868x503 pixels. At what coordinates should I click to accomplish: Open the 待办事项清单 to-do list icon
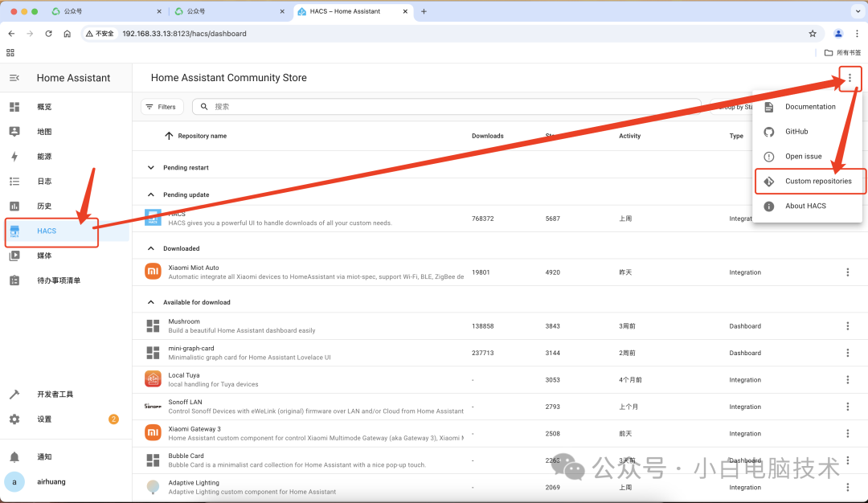pos(14,280)
